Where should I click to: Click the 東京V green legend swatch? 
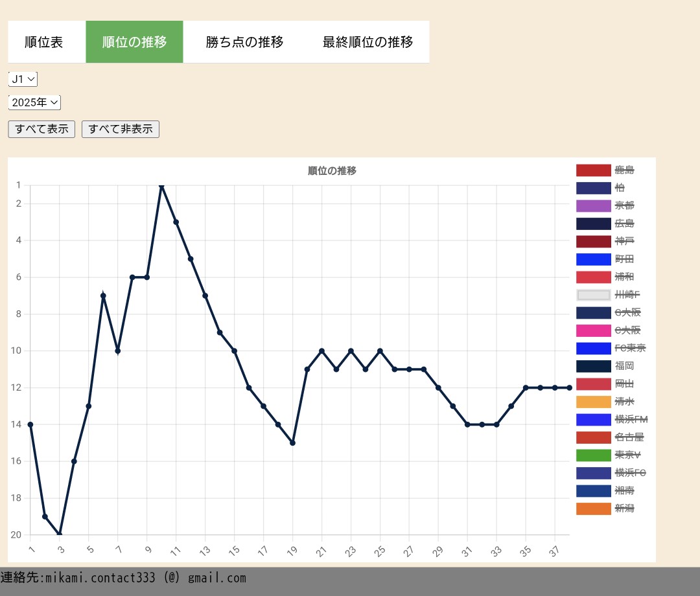coord(593,455)
